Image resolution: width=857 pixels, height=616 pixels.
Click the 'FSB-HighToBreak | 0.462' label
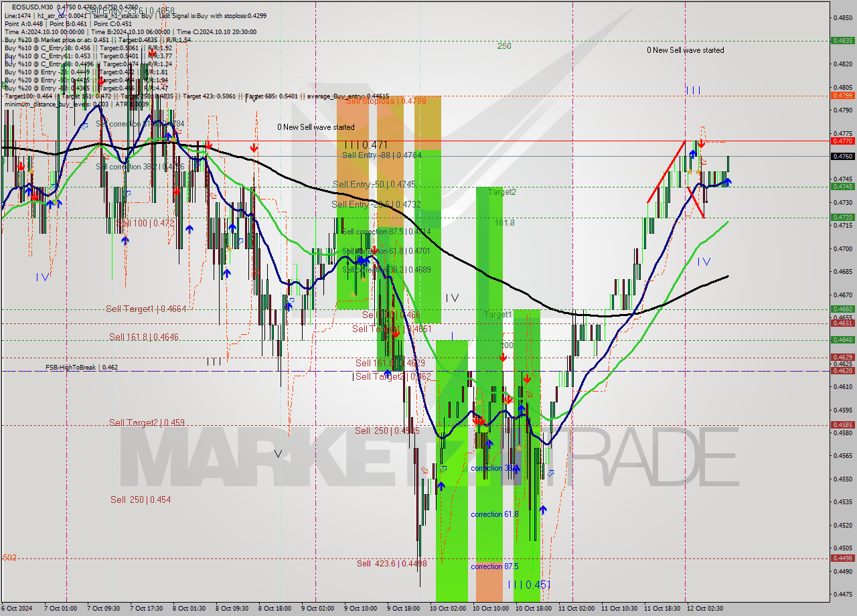pos(82,368)
